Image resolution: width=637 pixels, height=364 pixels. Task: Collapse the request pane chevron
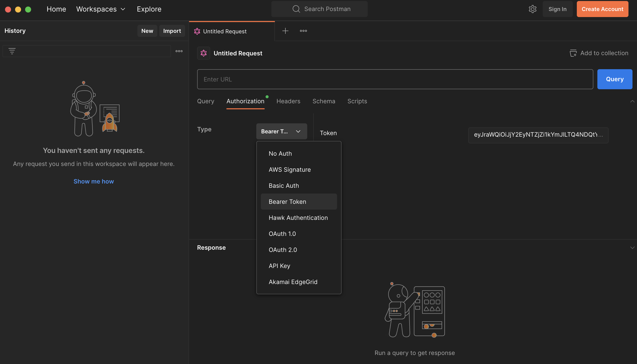632,101
